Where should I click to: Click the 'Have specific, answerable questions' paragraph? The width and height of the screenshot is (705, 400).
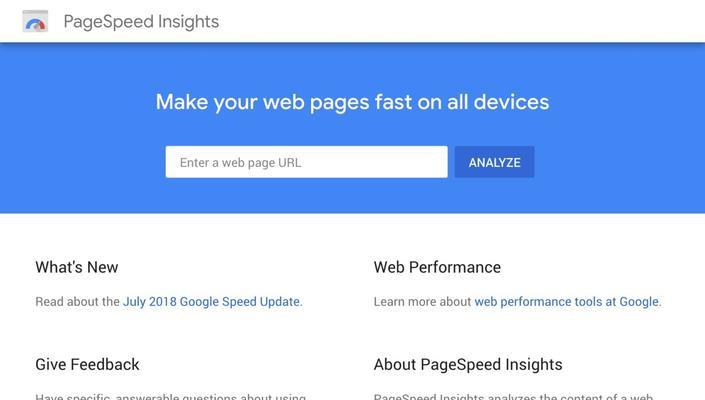[171, 396]
